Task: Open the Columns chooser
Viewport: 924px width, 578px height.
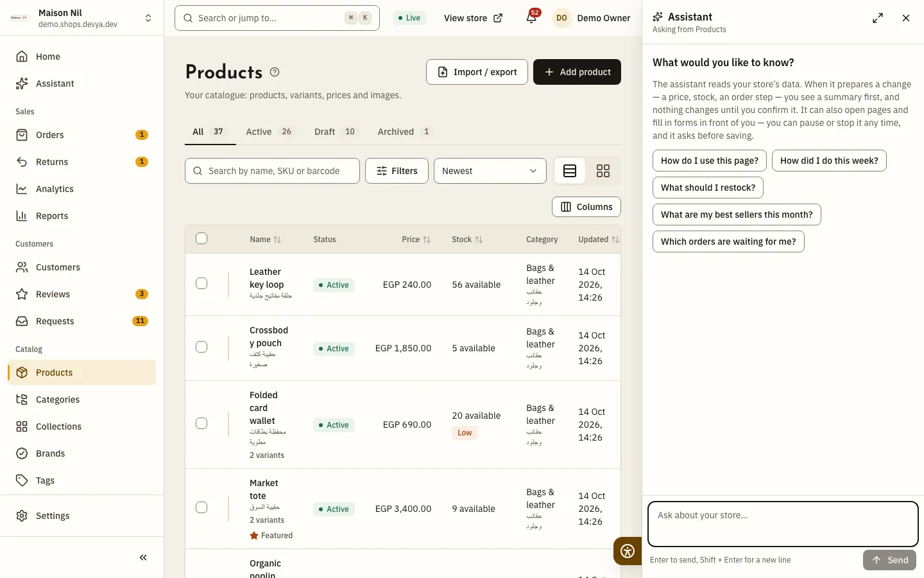Action: click(586, 207)
